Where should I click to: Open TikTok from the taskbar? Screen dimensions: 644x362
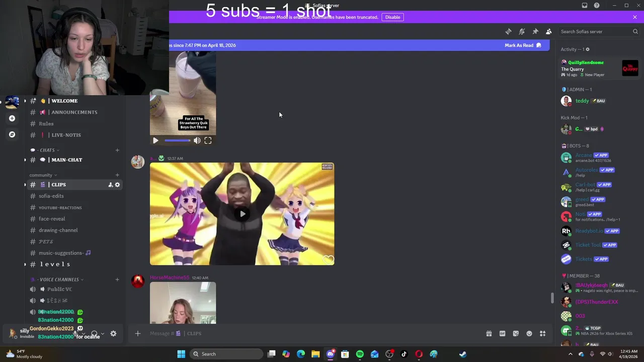pos(404,354)
